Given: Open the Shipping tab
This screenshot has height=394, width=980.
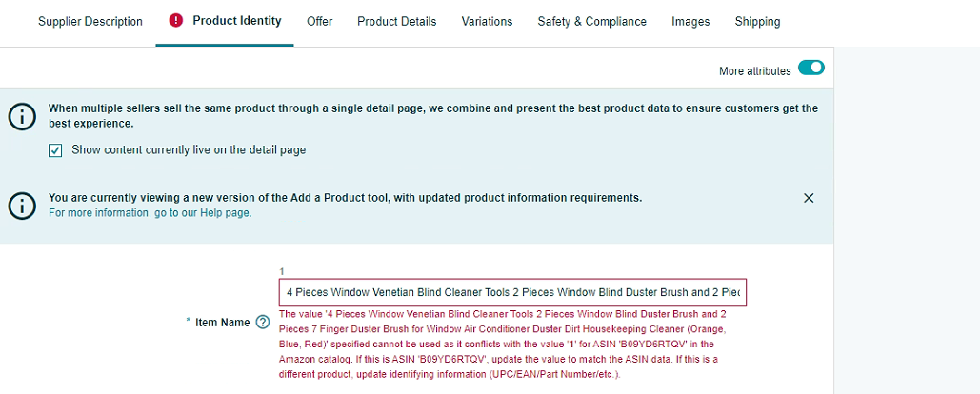Looking at the screenshot, I should (x=757, y=21).
